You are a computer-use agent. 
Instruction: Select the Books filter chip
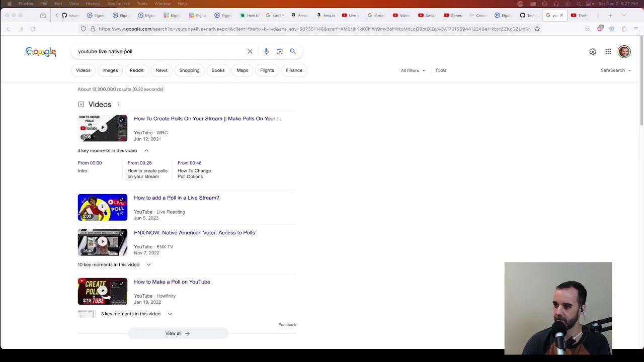pos(218,70)
